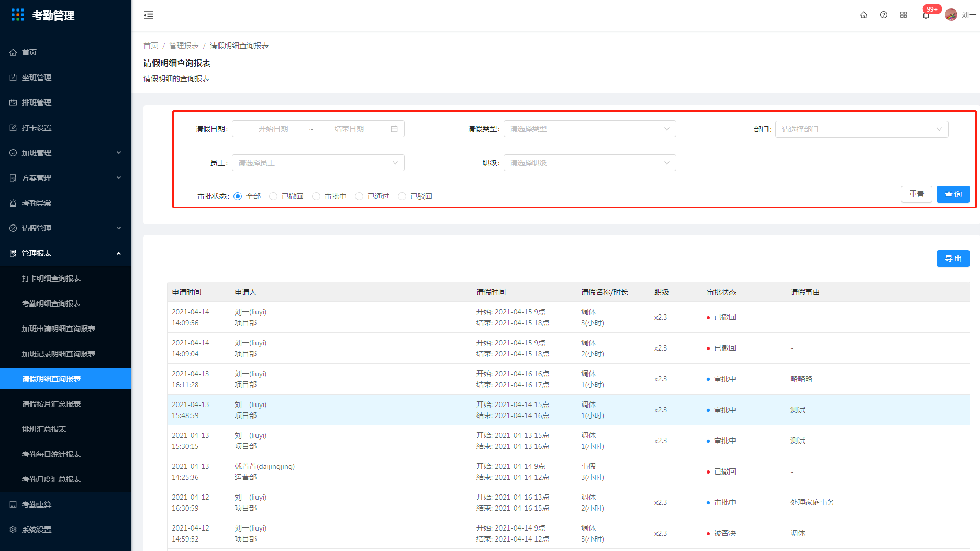Screen dimensions: 980x551
Task: Open notifications bell with 99+ badge
Action: [x=926, y=15]
